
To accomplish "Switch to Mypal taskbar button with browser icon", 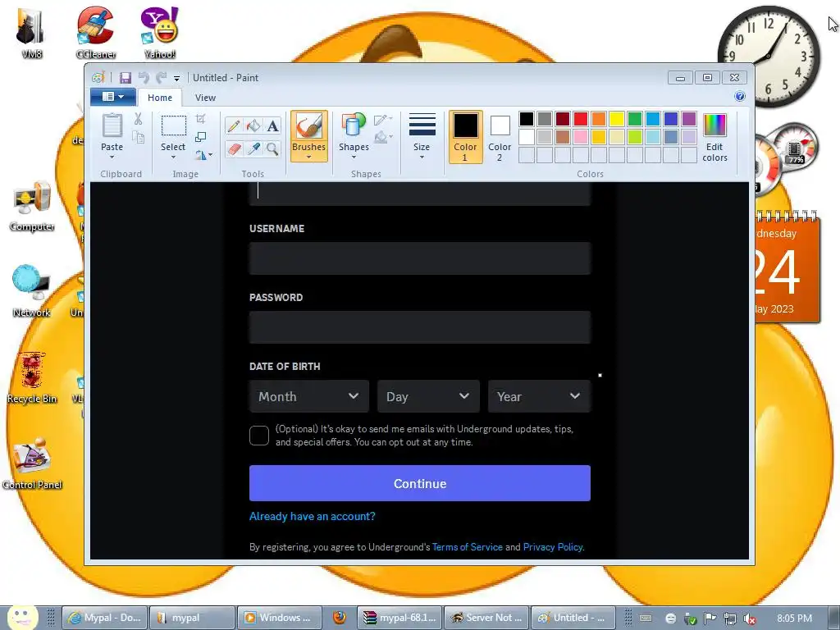I will [105, 618].
